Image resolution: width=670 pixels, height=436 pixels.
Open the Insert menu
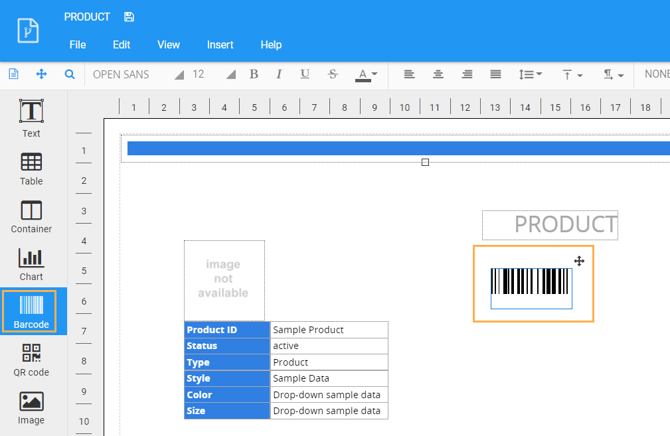[x=220, y=45]
